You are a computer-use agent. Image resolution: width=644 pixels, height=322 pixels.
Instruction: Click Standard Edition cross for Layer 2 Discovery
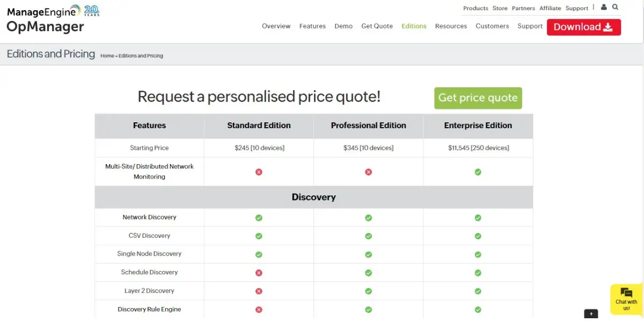click(x=259, y=291)
